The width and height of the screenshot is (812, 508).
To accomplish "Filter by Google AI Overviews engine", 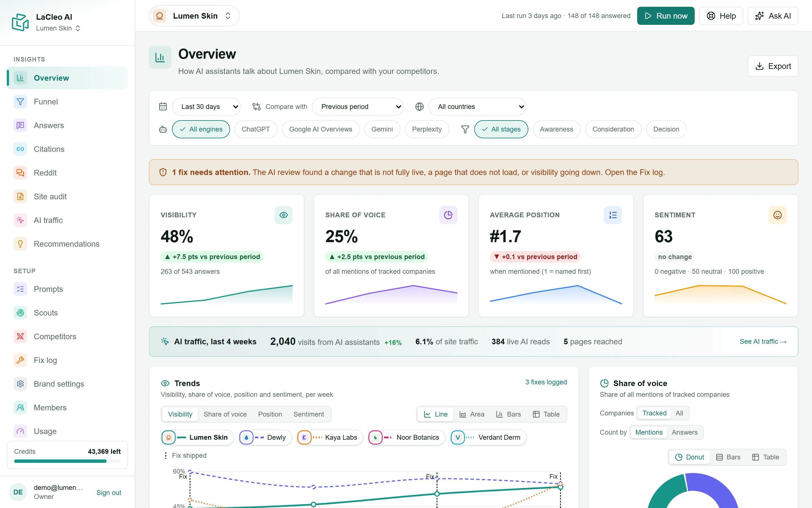I will click(321, 129).
